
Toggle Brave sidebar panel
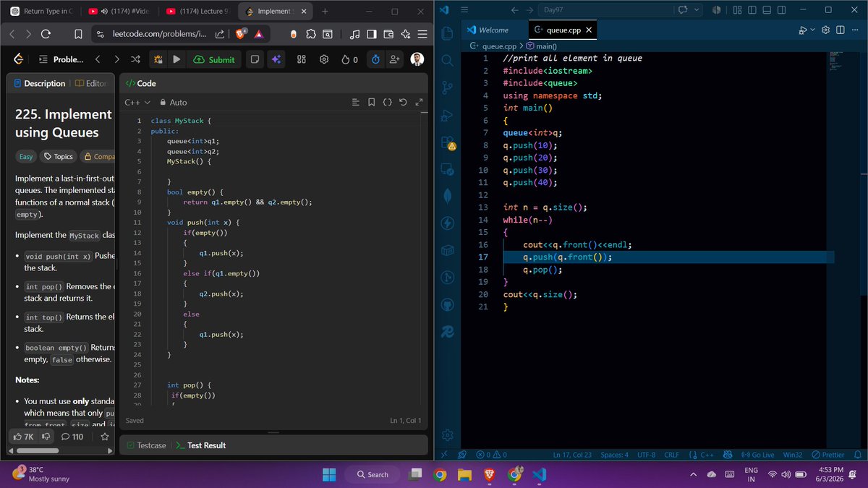(x=371, y=34)
